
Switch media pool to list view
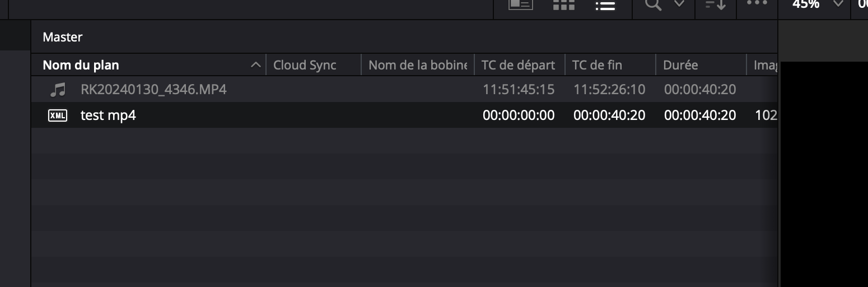(605, 5)
